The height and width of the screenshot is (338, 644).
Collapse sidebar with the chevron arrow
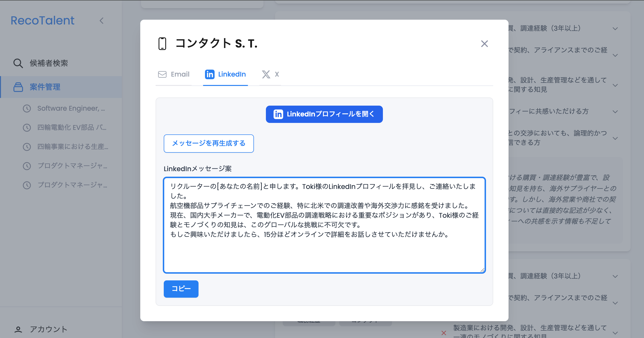tap(101, 21)
